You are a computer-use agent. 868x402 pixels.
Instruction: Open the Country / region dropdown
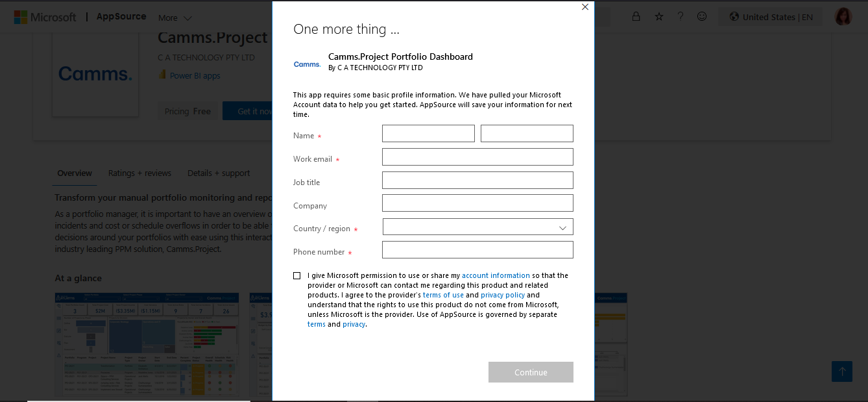coord(478,227)
